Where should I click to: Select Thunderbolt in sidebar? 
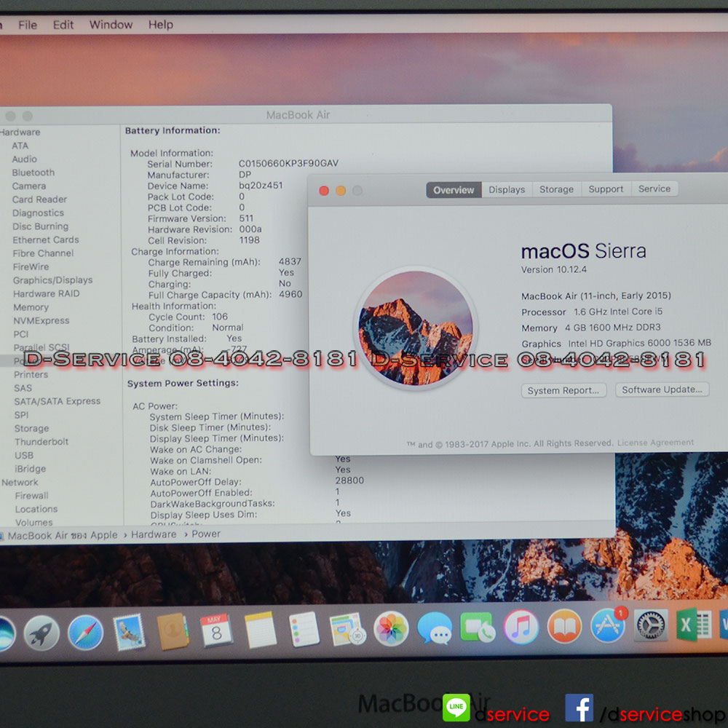tap(41, 442)
